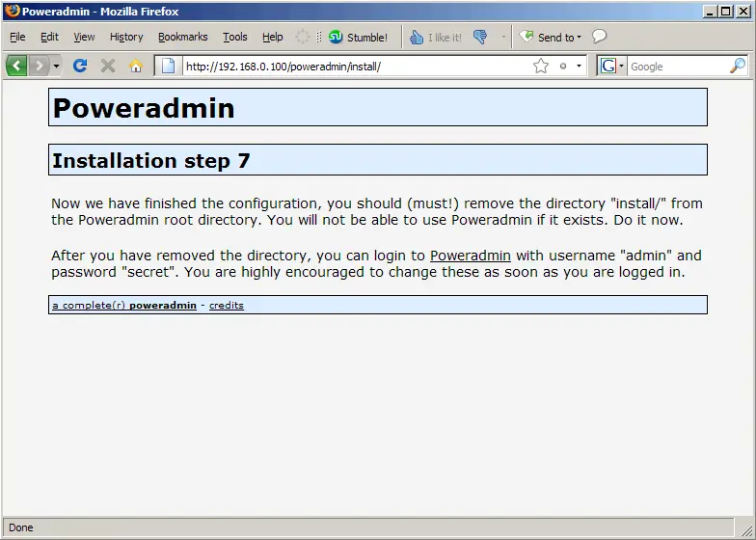The width and height of the screenshot is (756, 540).
Task: Click into the Google search field
Action: coord(678,66)
